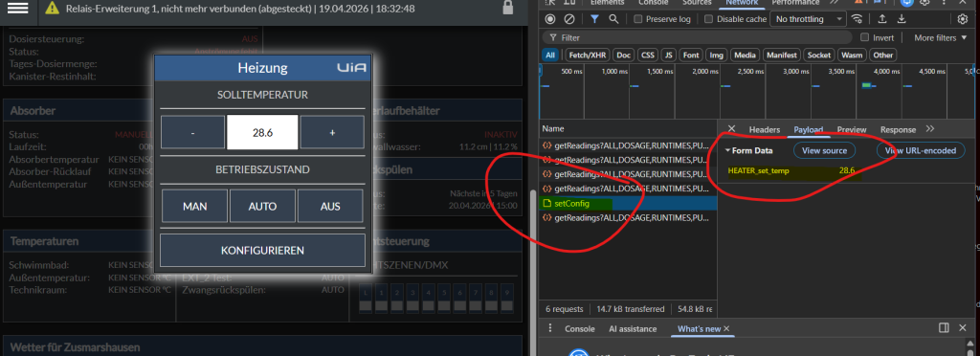Click the yellow warning triangle in alert bar
This screenshot has height=356, width=980.
[54, 8]
